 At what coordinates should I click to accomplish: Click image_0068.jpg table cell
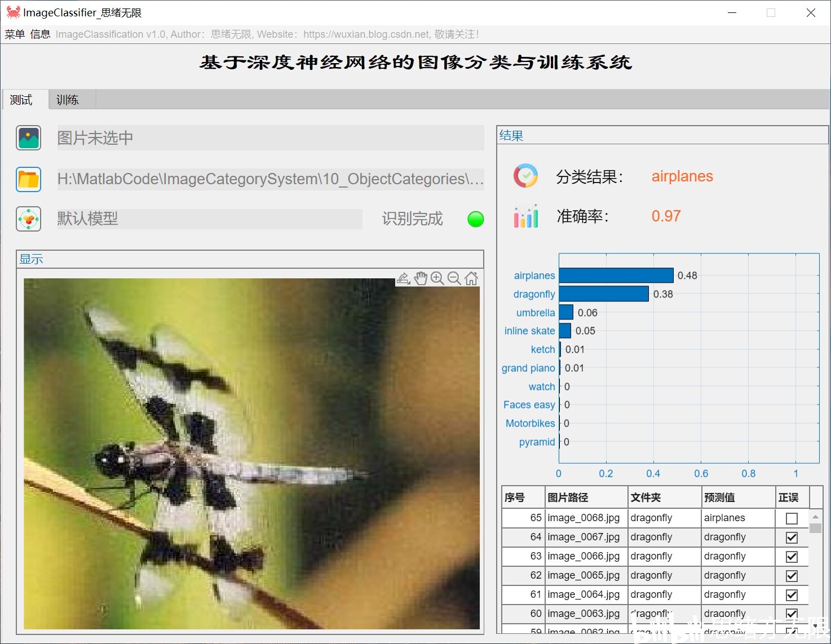click(587, 518)
